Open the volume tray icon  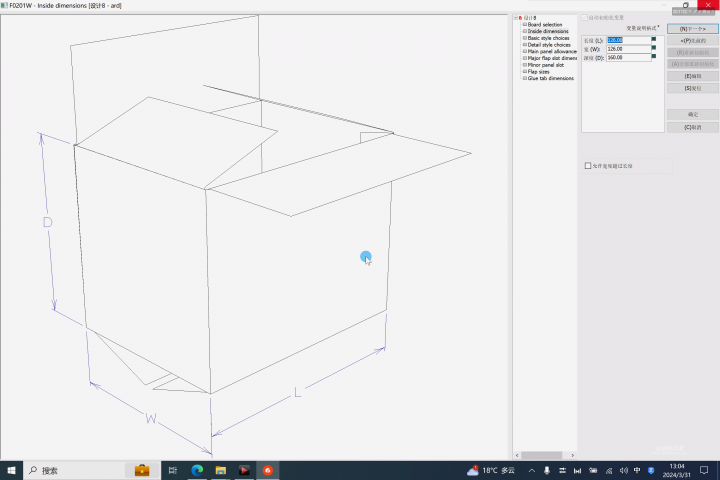coord(623,470)
